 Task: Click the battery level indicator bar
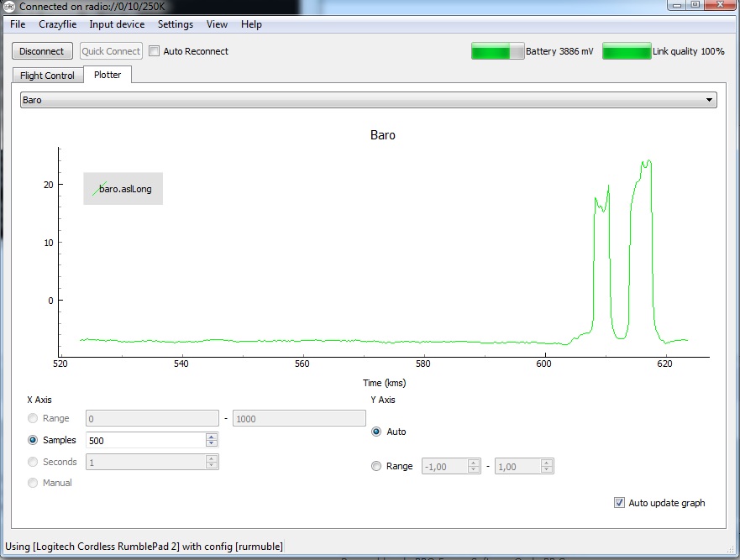(497, 51)
